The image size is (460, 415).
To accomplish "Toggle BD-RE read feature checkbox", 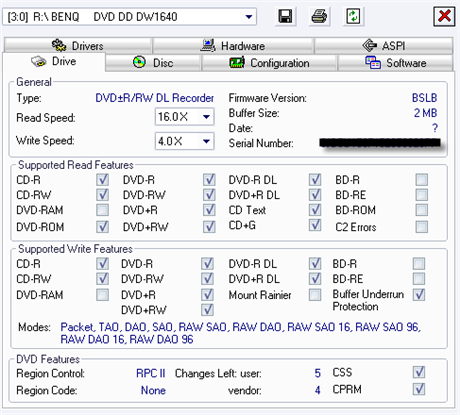I will tap(422, 195).
